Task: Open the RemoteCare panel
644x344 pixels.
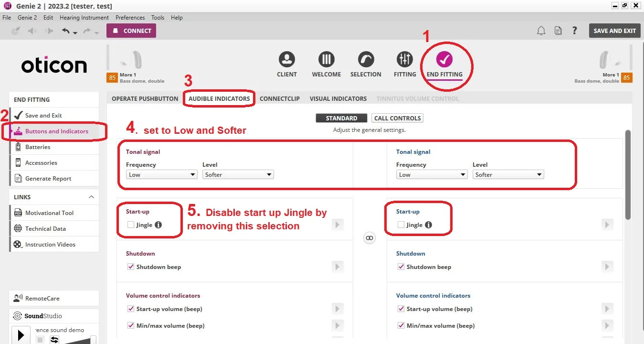Action: tap(54, 298)
